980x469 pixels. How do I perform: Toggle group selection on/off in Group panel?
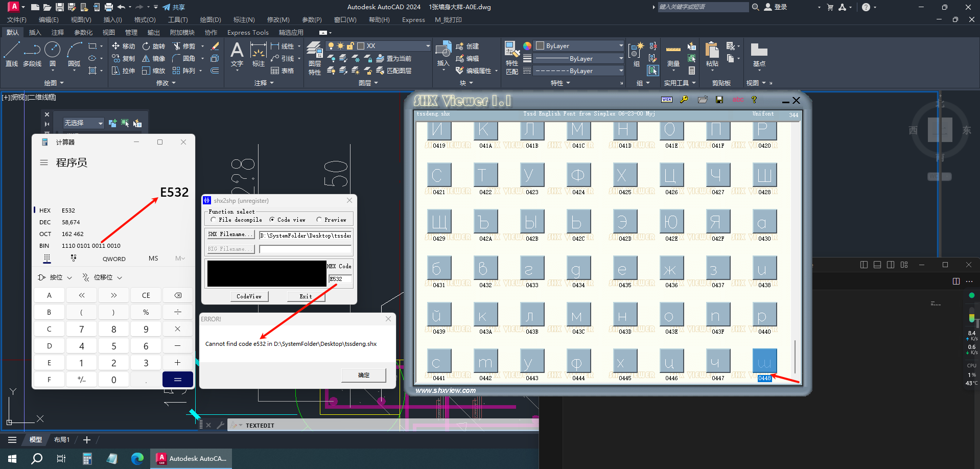[652, 71]
